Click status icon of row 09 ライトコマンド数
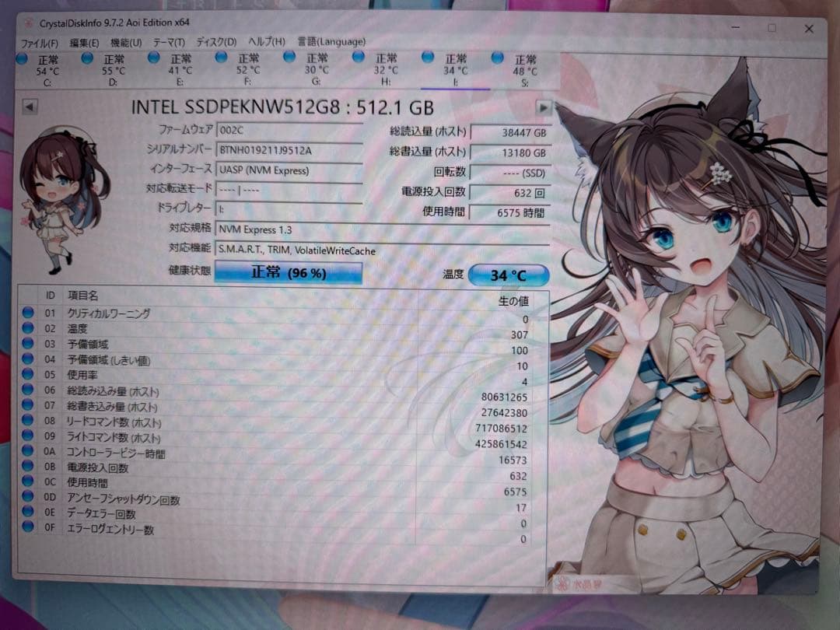The width and height of the screenshot is (840, 630). click(x=28, y=436)
